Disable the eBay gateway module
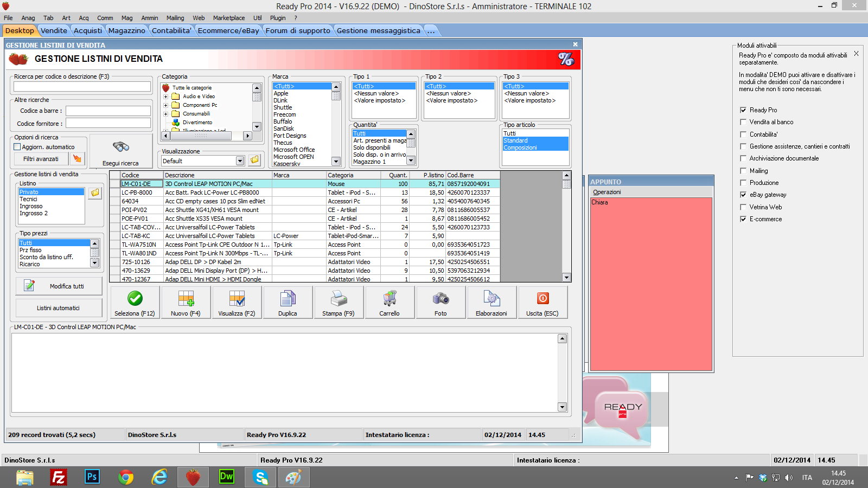 coord(743,195)
